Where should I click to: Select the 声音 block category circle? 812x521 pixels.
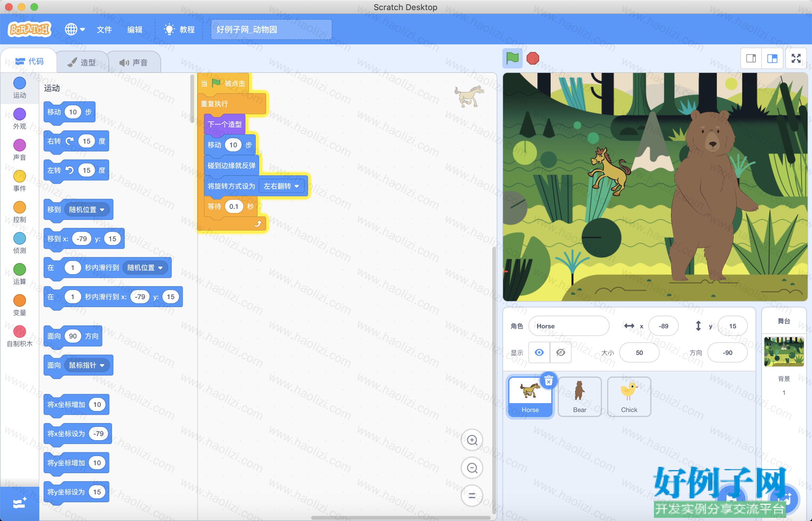click(19, 145)
